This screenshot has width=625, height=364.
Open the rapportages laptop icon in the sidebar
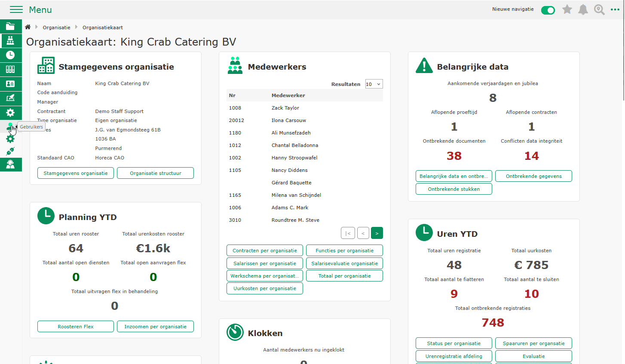[x=11, y=98]
